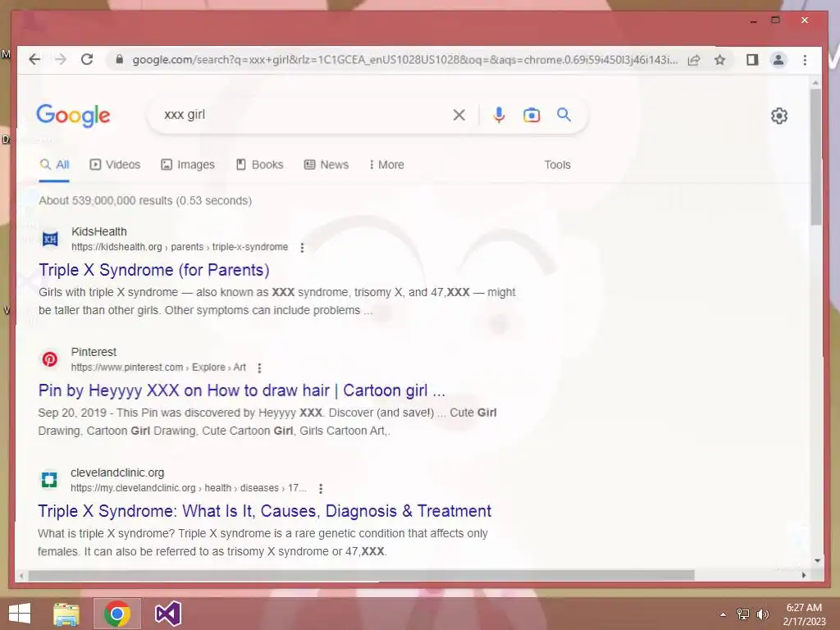Open Triple X Syndrome (for Parents) link

coord(153,270)
